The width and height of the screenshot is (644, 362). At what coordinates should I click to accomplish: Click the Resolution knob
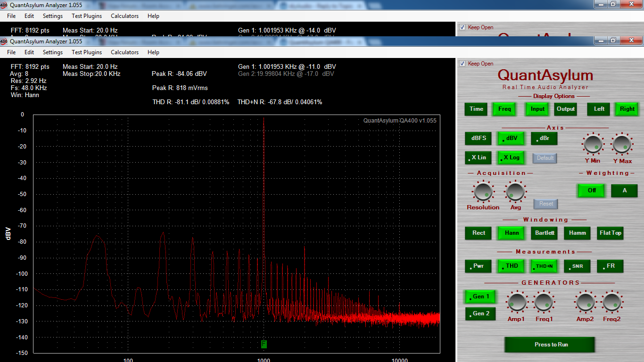coord(483,191)
